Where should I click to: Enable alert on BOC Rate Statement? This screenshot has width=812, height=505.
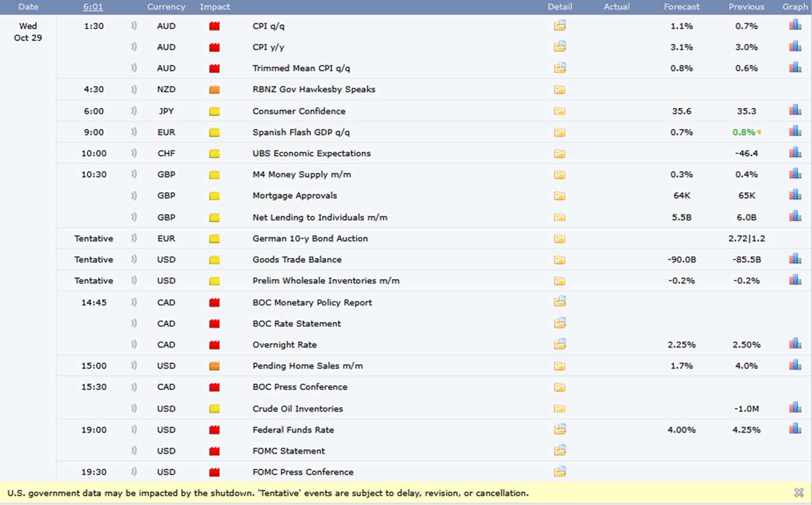(134, 324)
